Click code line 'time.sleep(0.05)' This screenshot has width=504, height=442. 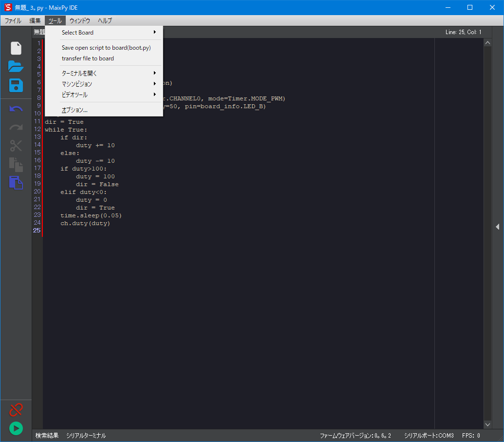91,215
